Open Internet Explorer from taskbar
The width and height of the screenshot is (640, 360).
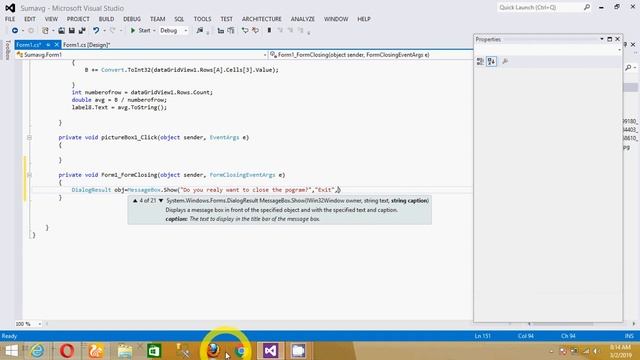(38, 351)
